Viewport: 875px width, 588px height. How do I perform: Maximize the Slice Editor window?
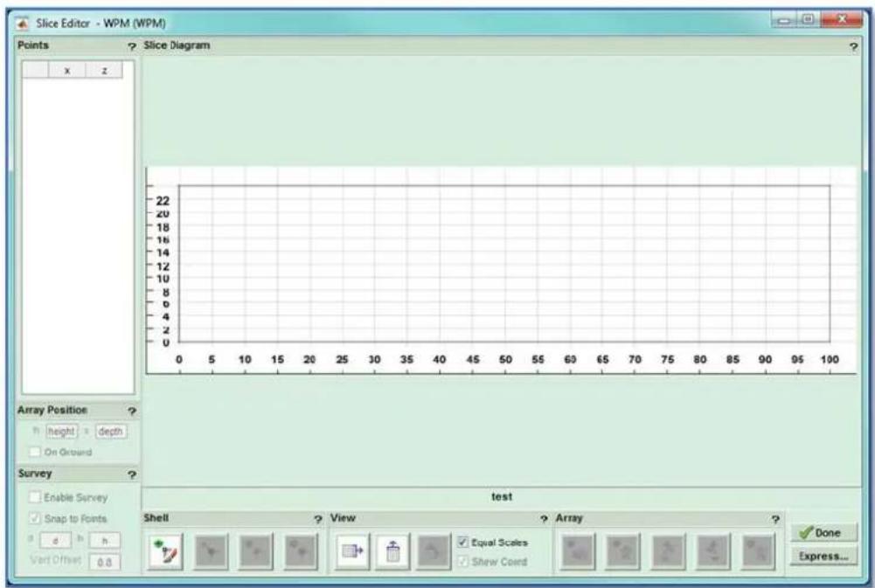pyautogui.click(x=808, y=19)
